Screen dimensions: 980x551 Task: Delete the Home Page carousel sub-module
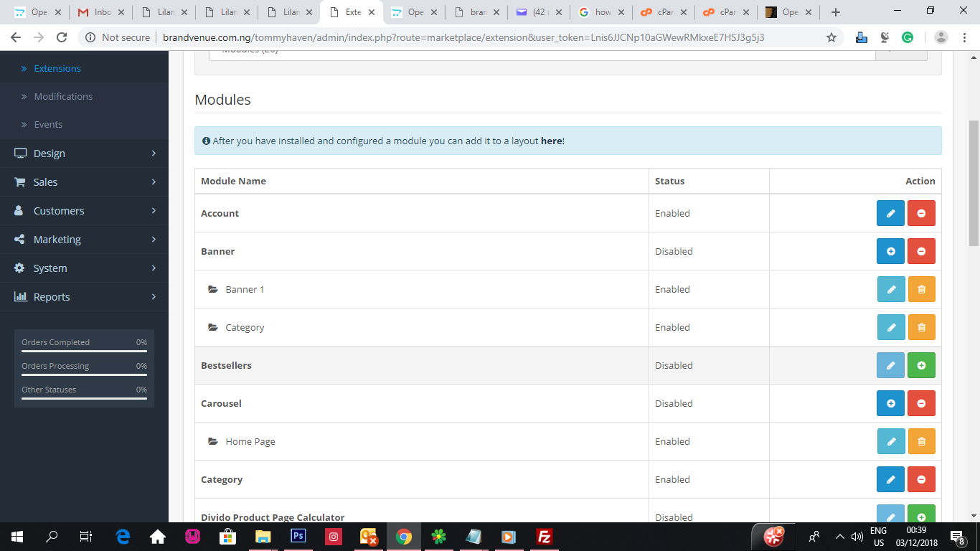[921, 441]
